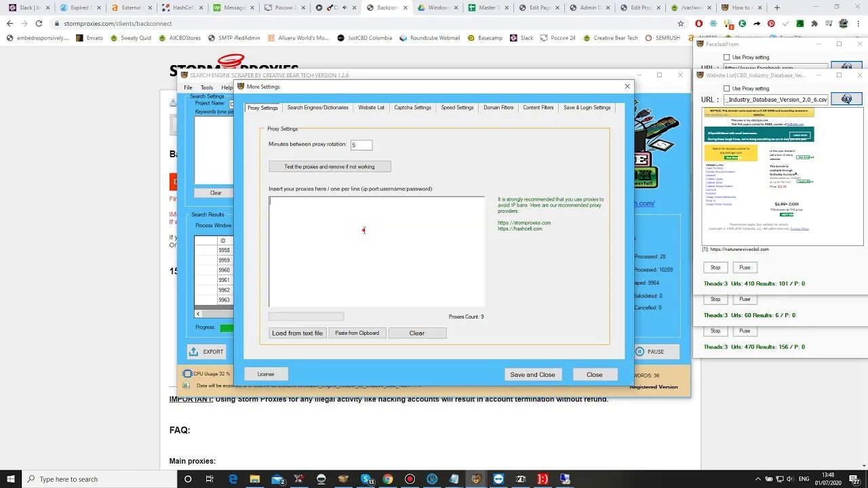Click the Close button in More Settings
The width and height of the screenshot is (868, 488).
click(x=595, y=374)
